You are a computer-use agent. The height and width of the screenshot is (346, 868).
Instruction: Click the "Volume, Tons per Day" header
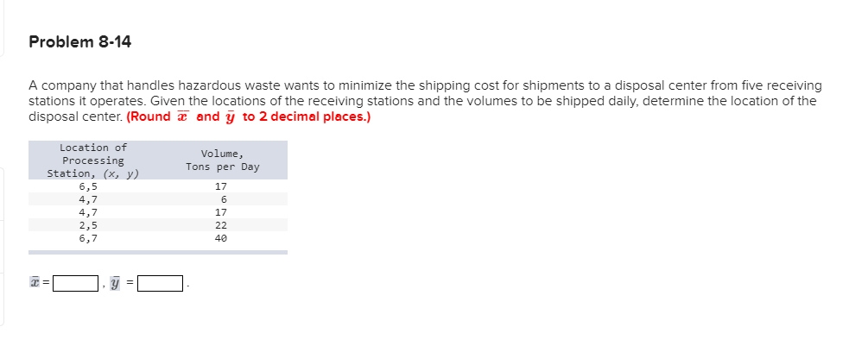point(222,160)
